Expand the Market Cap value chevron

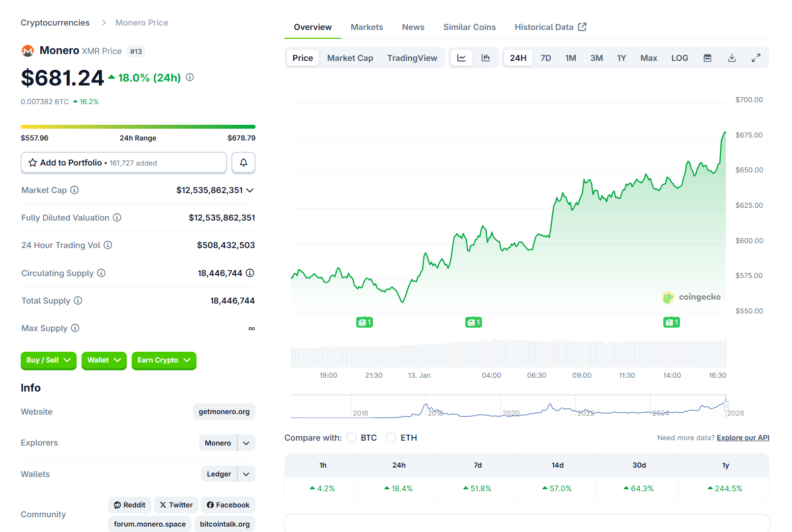(250, 190)
